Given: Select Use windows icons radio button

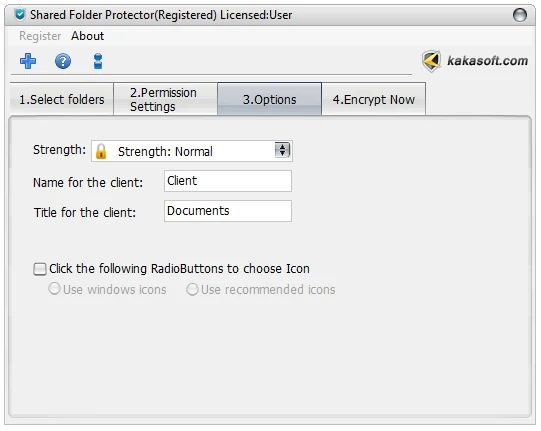Looking at the screenshot, I should coord(55,289).
